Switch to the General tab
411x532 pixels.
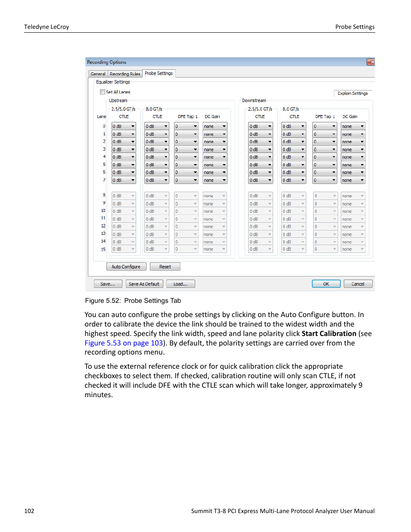tap(98, 74)
